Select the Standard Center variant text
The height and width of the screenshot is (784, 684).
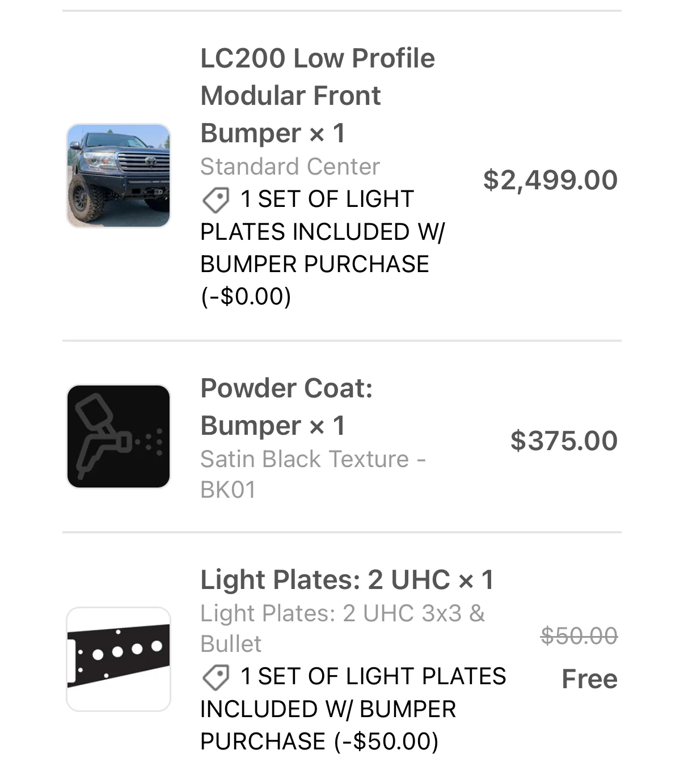click(x=290, y=167)
